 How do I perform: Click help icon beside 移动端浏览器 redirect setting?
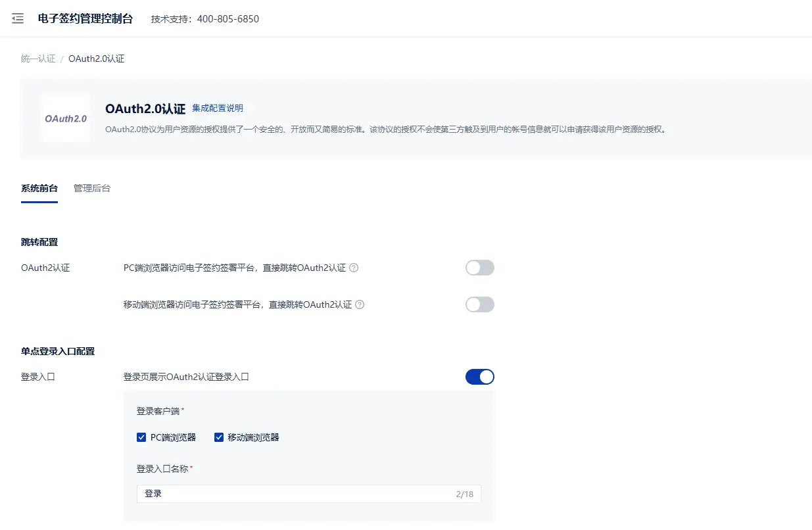click(360, 304)
